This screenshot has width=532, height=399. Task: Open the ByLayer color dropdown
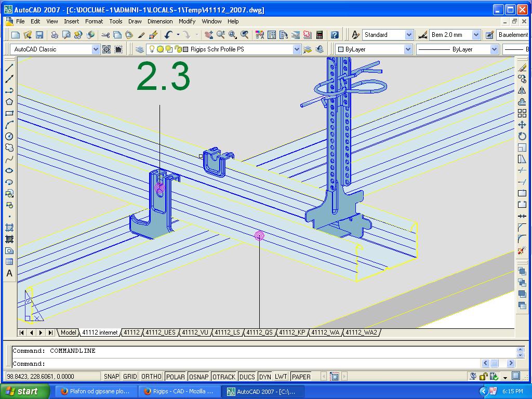[408, 49]
